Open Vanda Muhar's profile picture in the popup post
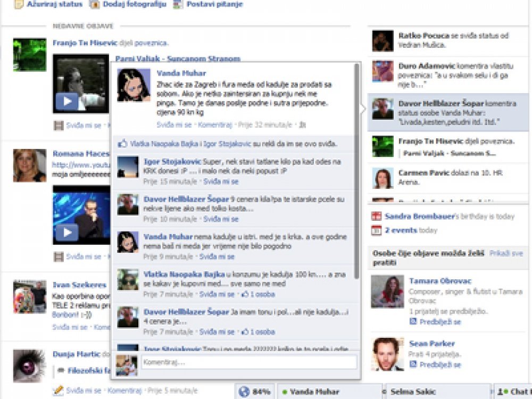This screenshot has width=532, height=399. coord(134,85)
